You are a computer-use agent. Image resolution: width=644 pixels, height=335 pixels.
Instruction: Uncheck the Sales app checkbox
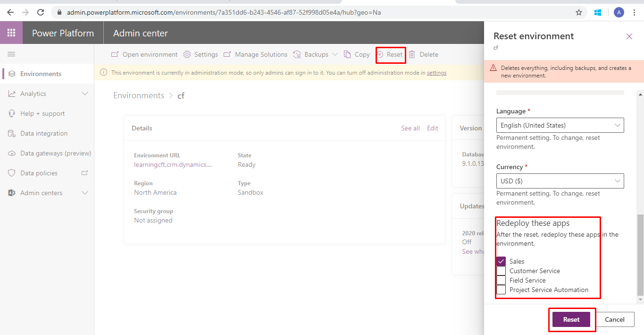pos(501,261)
